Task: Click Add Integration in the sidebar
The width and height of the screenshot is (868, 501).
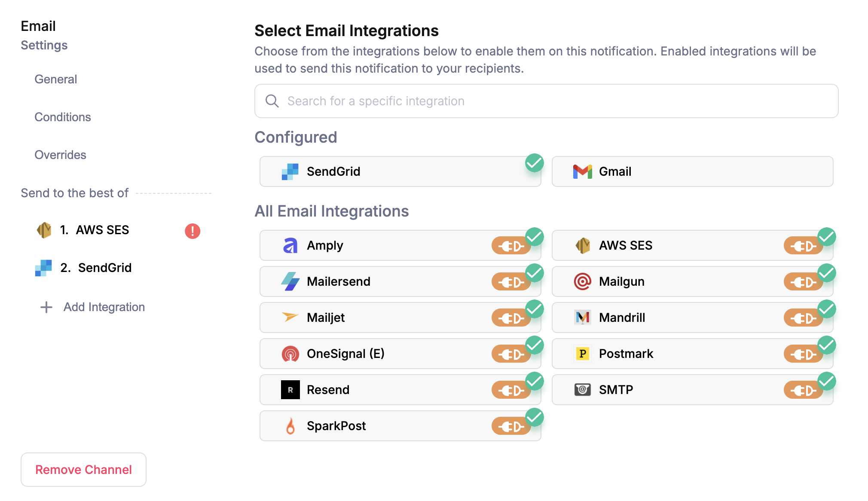Action: [104, 307]
